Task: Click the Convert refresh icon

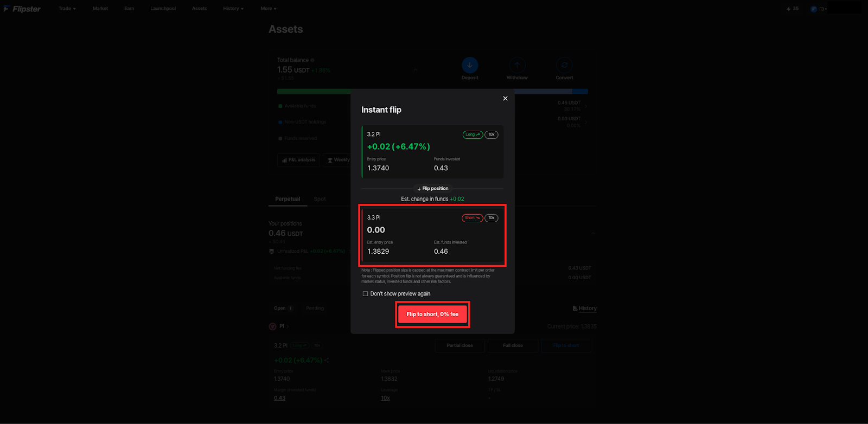Action: tap(564, 65)
